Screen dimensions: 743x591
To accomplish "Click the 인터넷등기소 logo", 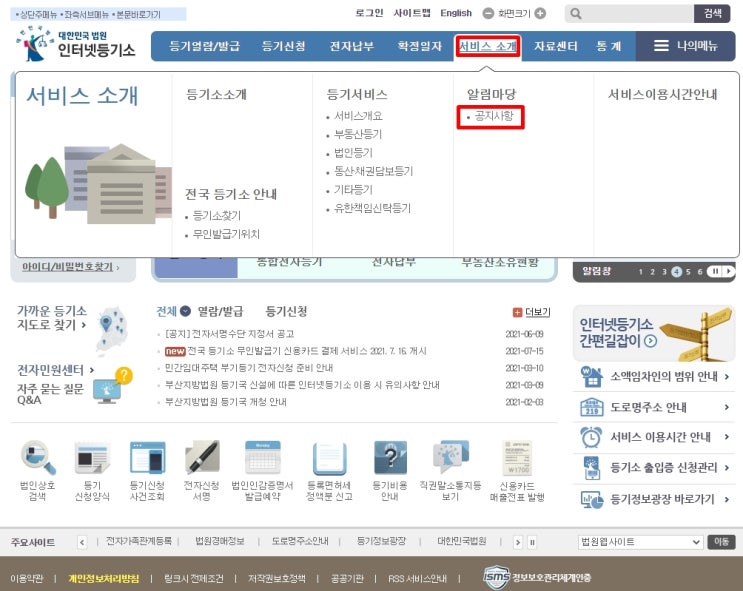I will click(76, 44).
